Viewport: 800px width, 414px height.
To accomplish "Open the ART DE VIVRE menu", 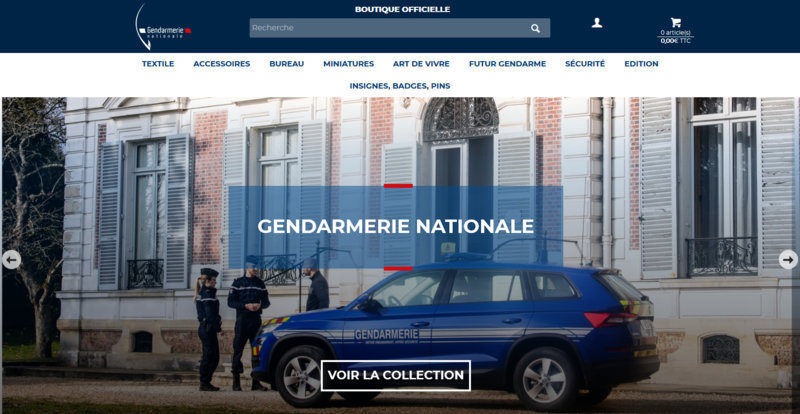I will click(x=421, y=64).
